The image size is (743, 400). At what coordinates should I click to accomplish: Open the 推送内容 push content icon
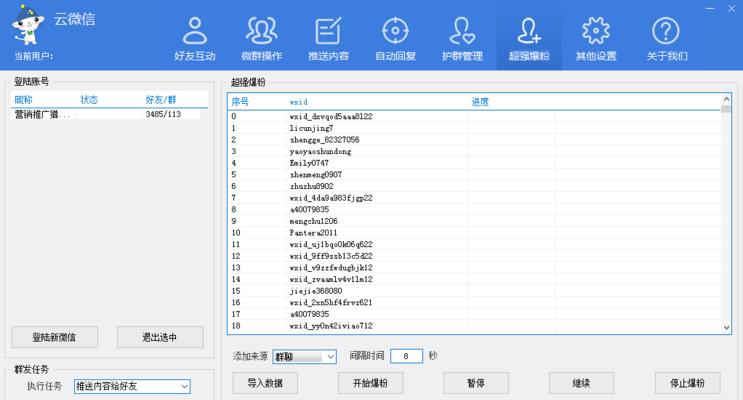(328, 31)
